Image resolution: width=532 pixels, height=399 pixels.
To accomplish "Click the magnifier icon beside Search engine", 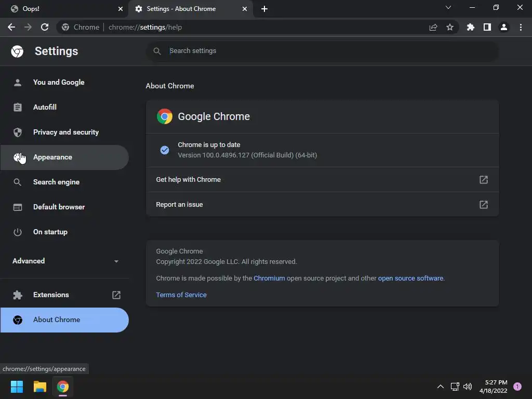I will 18,182.
